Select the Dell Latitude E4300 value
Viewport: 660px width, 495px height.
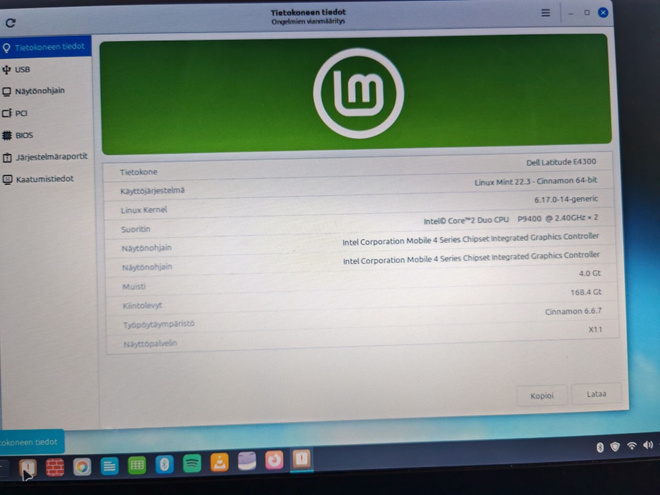(x=561, y=162)
